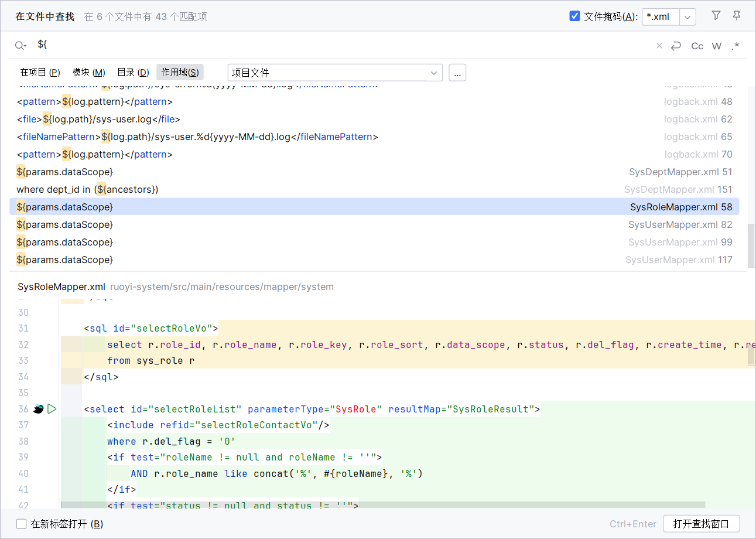Click the <sql id="selectRoleVo"> line

151,329
